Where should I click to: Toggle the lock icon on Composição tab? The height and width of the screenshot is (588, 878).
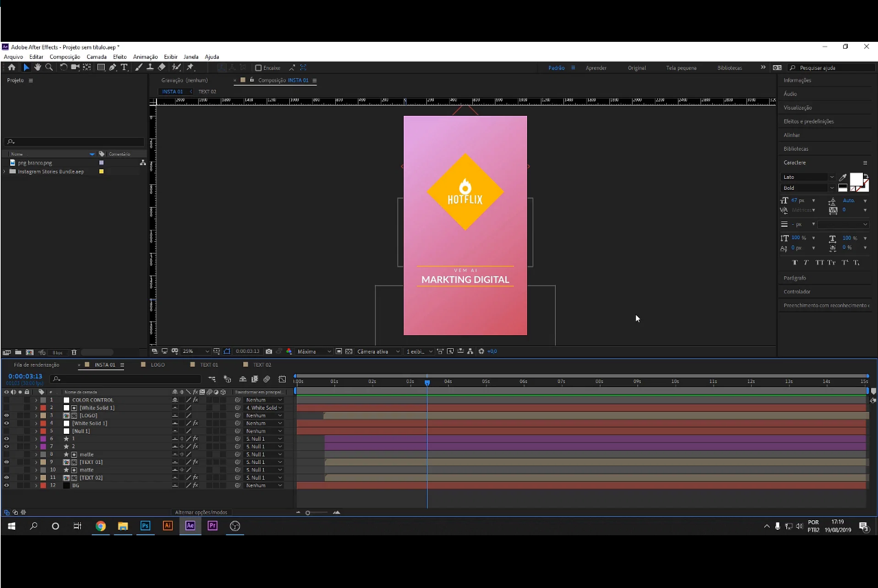point(252,80)
